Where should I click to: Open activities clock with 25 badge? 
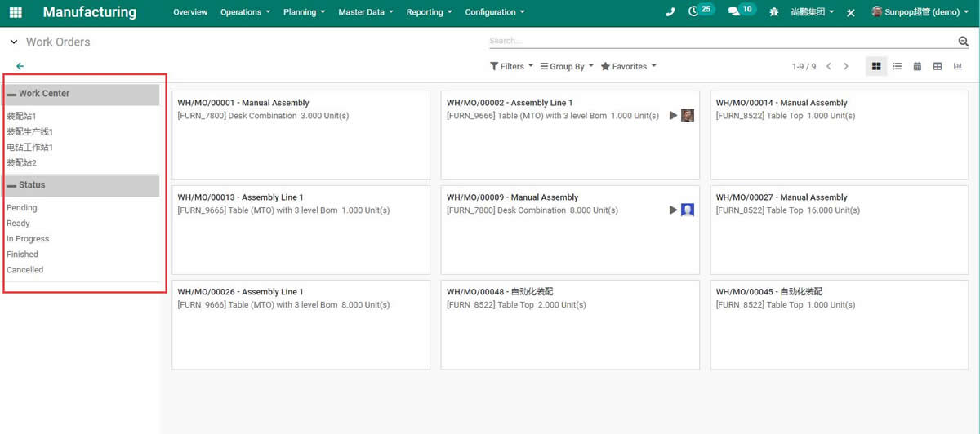[700, 11]
